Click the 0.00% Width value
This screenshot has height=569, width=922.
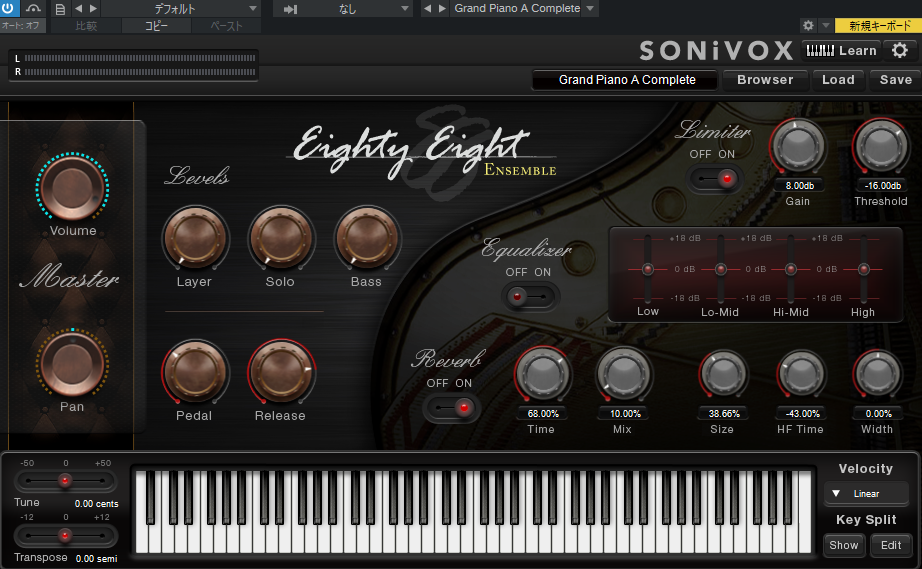(x=878, y=414)
